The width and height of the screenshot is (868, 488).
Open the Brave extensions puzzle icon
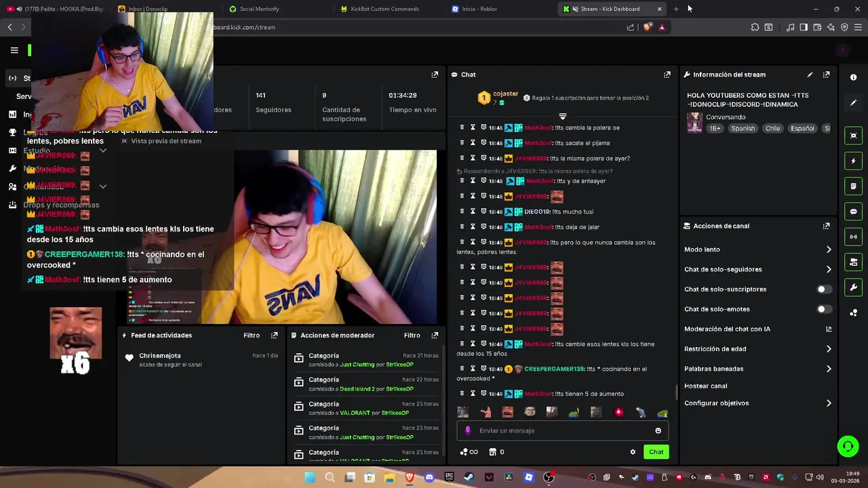(x=755, y=27)
